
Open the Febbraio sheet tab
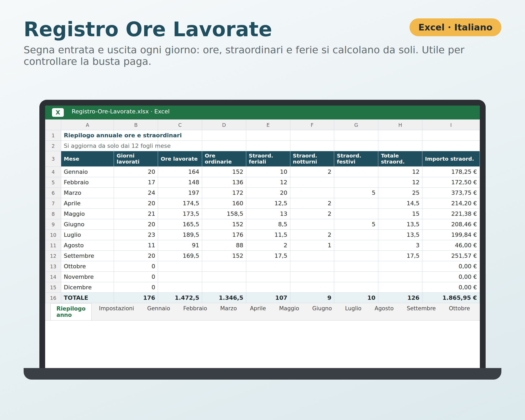[x=195, y=308]
